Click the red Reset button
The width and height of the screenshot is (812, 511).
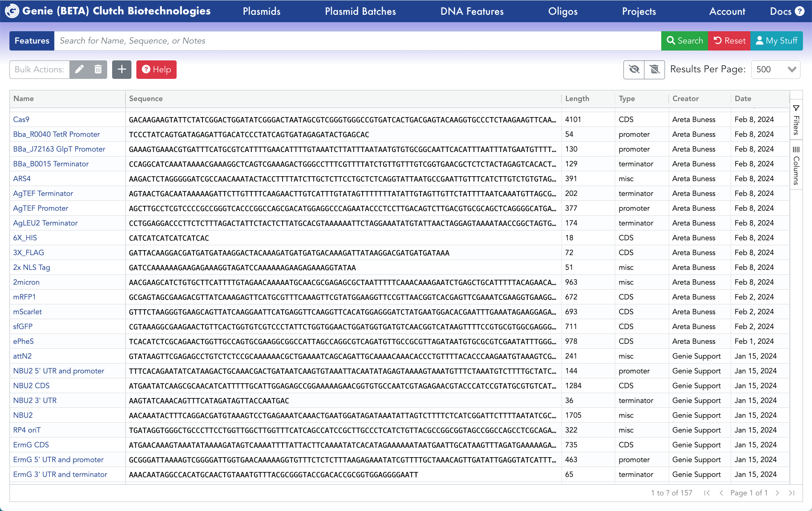(729, 41)
